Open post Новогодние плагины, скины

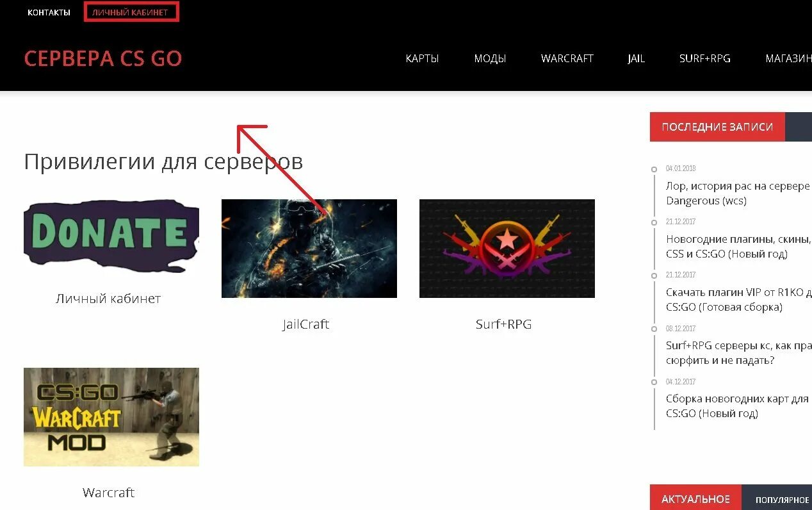click(x=738, y=247)
